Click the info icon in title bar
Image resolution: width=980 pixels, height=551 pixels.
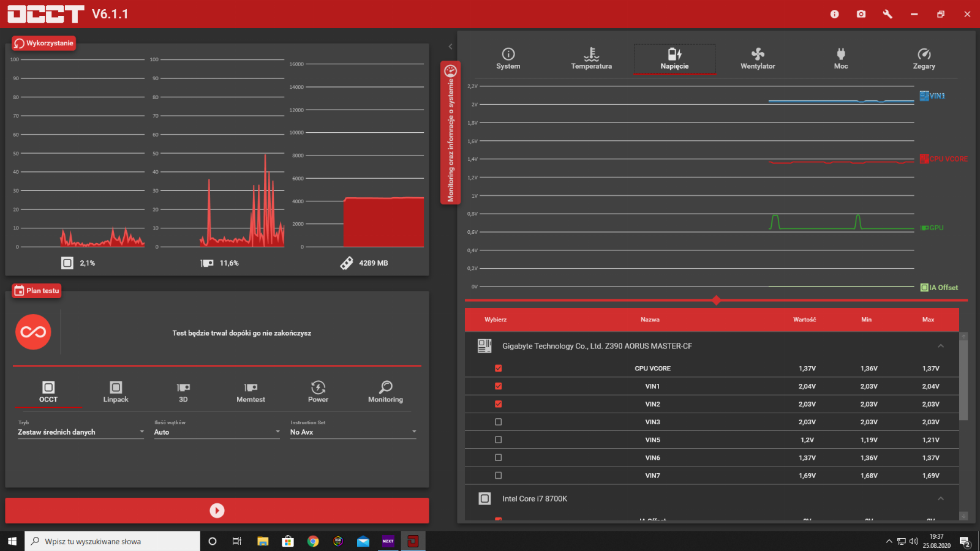click(834, 14)
